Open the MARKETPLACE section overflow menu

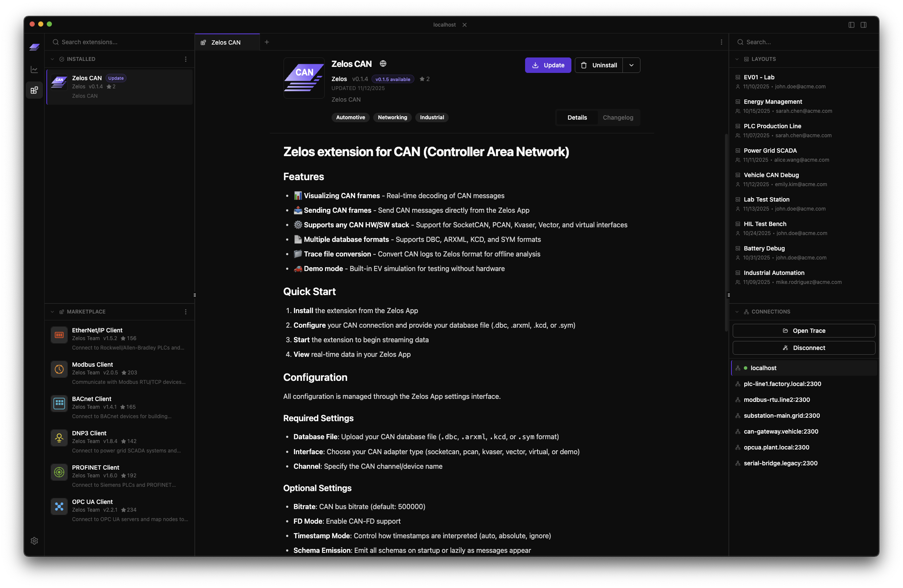tap(186, 312)
